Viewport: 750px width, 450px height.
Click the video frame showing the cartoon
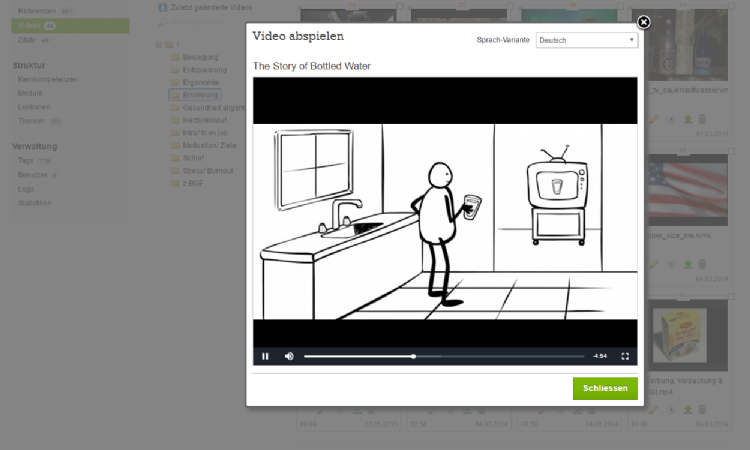tap(445, 210)
